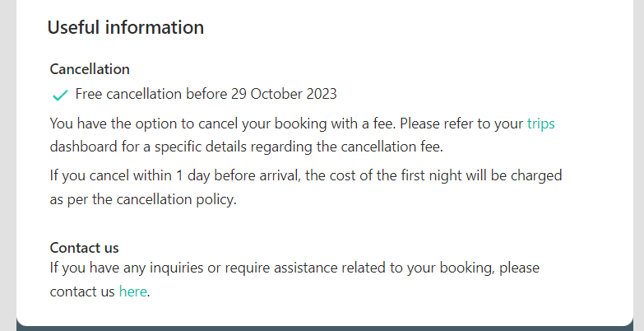
Task: Click the words 'contact us' before here link
Action: click(82, 291)
